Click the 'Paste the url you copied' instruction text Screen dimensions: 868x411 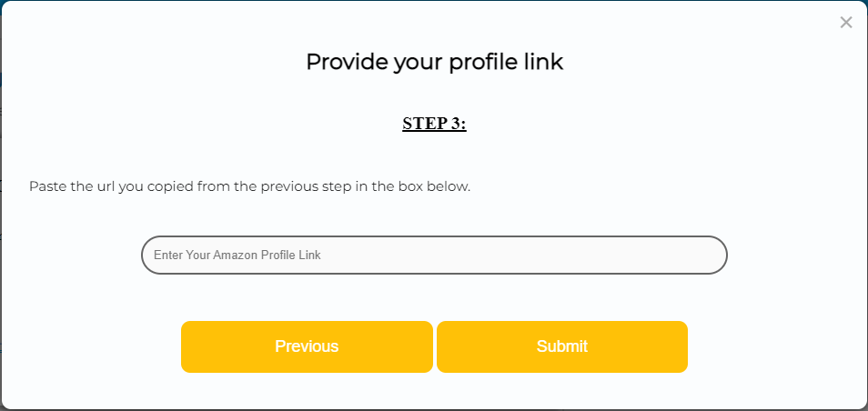(x=249, y=187)
